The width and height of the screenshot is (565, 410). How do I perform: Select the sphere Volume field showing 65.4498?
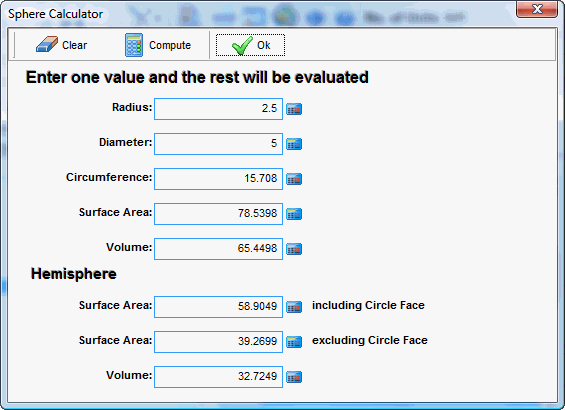point(218,249)
